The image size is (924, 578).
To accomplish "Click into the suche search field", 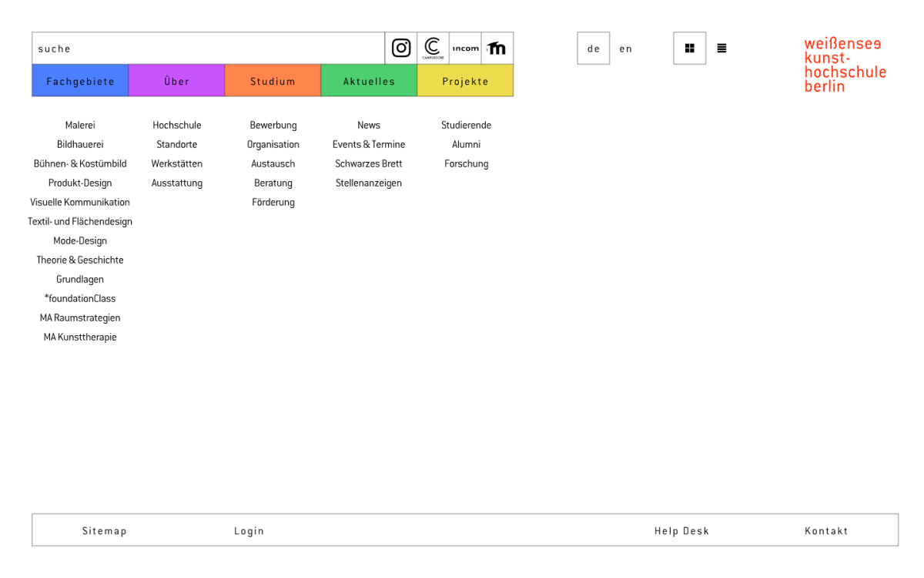I will click(208, 49).
